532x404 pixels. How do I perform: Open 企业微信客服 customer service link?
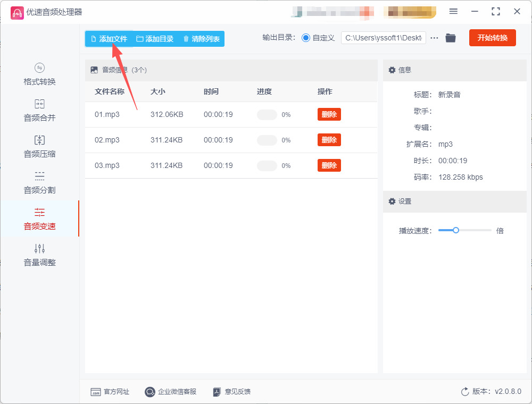171,392
